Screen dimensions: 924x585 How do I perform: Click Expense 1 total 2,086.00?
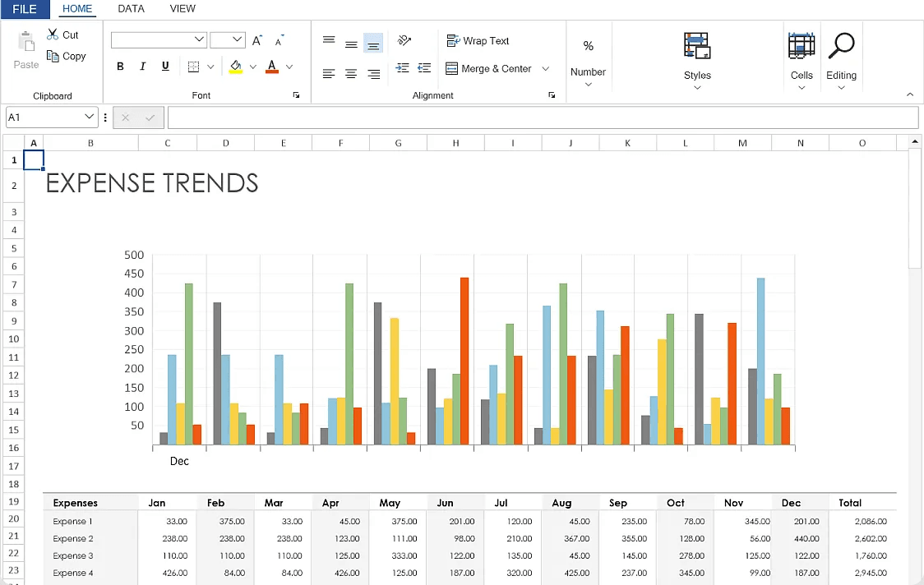(871, 522)
